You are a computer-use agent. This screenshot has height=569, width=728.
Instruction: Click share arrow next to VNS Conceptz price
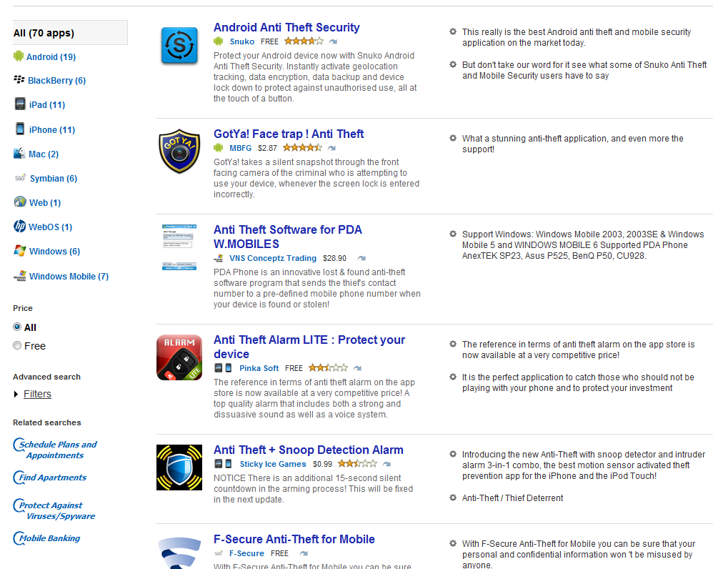[361, 258]
